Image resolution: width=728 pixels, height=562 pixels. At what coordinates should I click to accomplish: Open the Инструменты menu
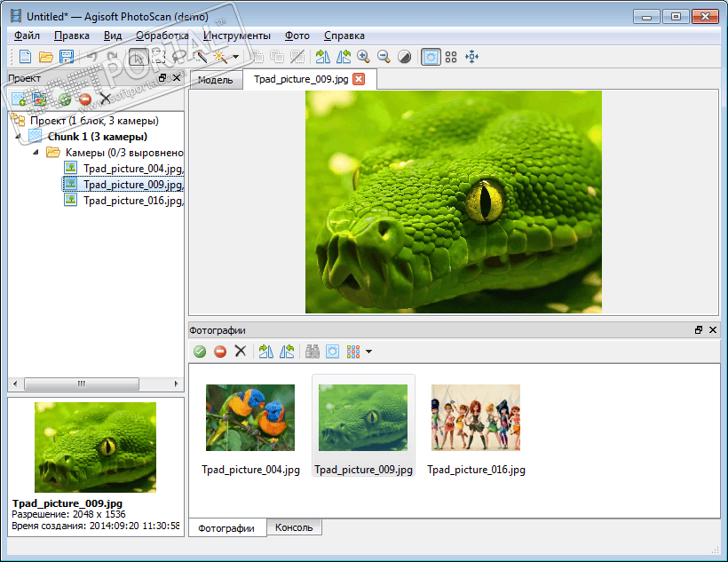pyautogui.click(x=237, y=36)
